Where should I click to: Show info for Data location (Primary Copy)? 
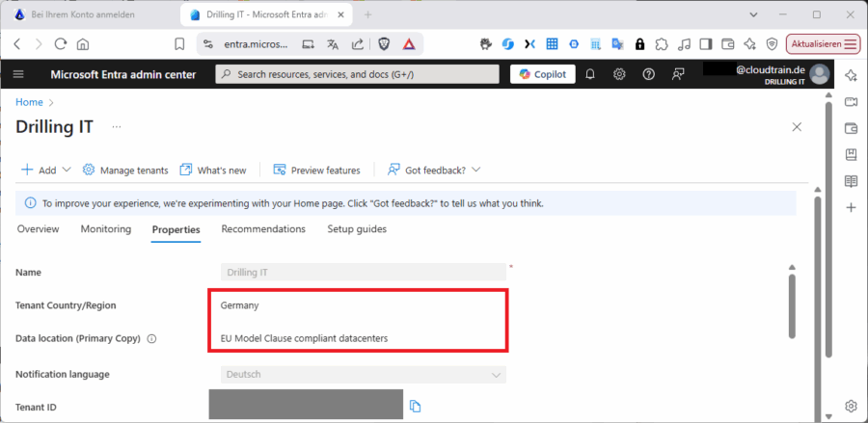tap(151, 339)
